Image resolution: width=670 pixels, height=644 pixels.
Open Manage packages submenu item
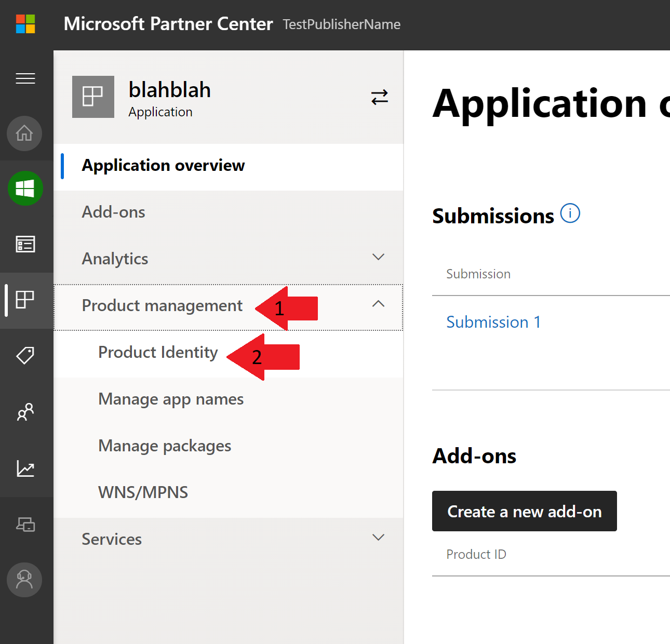tap(229, 447)
